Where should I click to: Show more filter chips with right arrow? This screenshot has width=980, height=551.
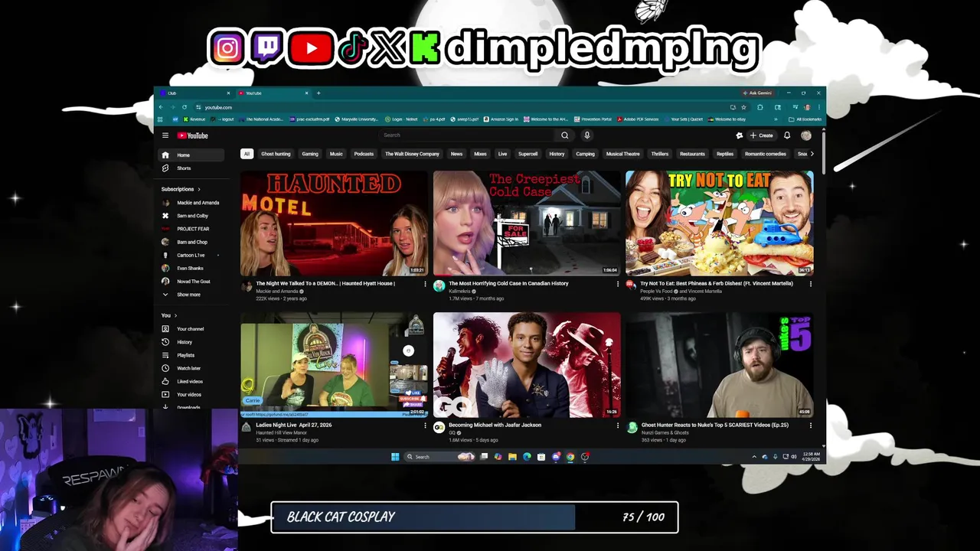pyautogui.click(x=812, y=154)
